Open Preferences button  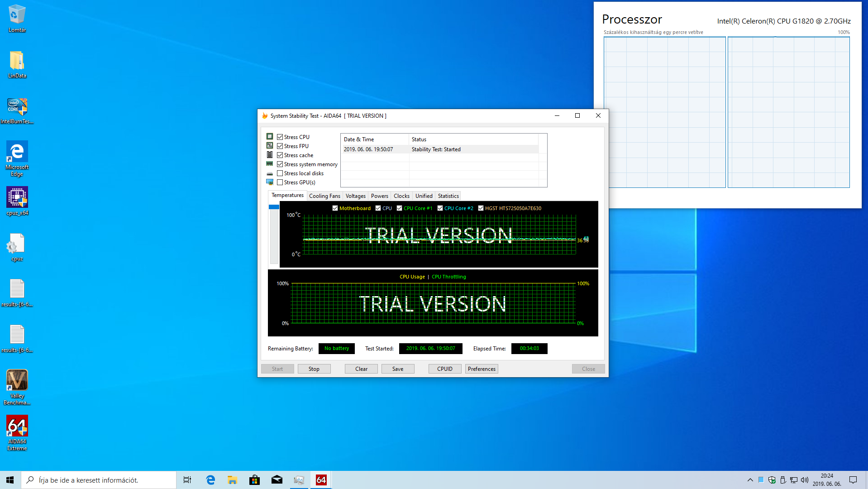click(x=482, y=369)
